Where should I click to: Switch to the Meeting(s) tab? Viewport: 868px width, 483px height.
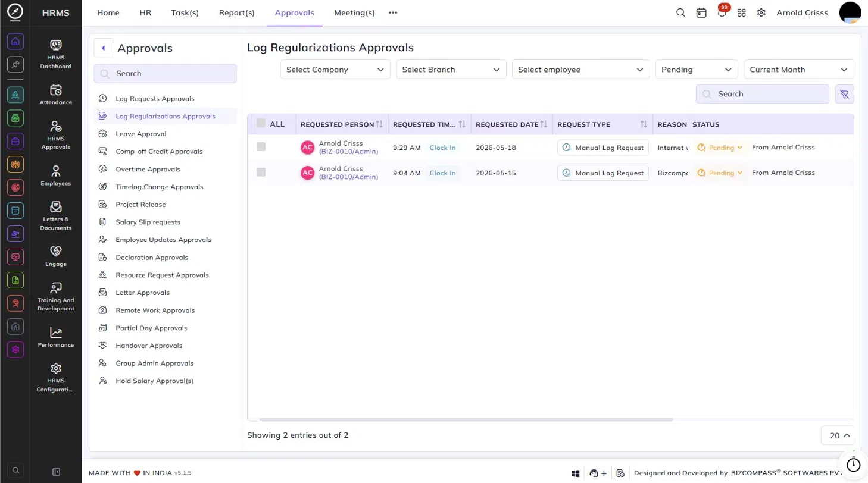tap(355, 12)
